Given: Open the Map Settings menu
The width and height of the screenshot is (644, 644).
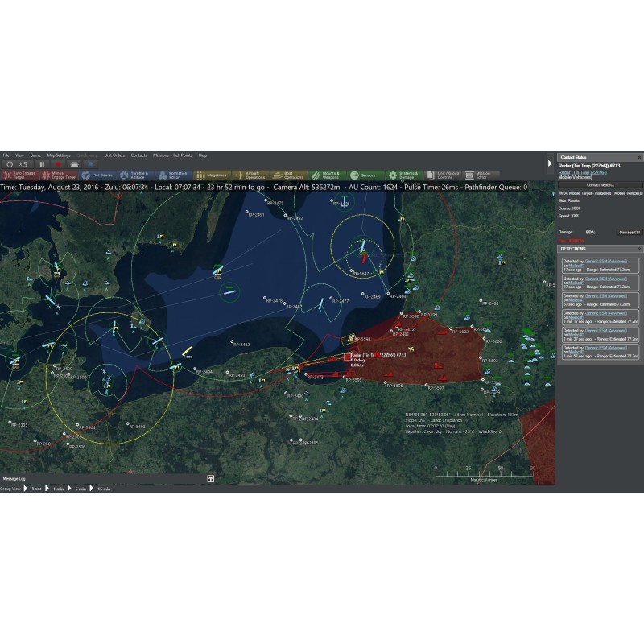Looking at the screenshot, I should point(59,155).
